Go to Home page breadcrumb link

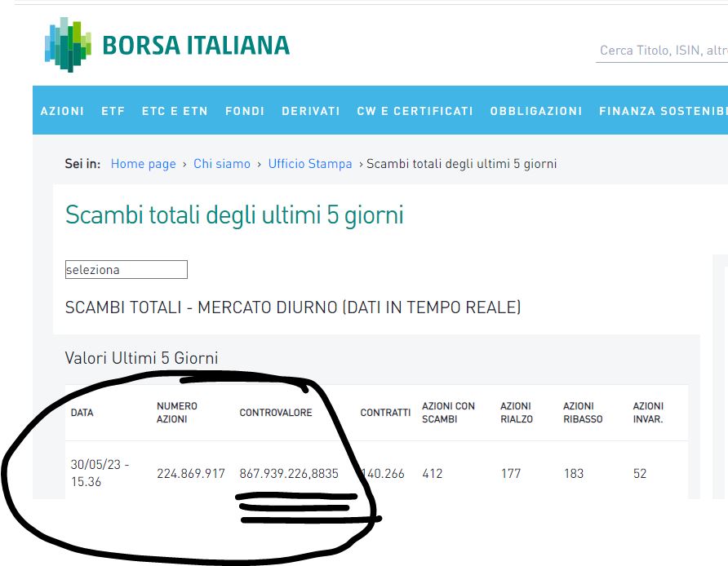[x=143, y=164]
